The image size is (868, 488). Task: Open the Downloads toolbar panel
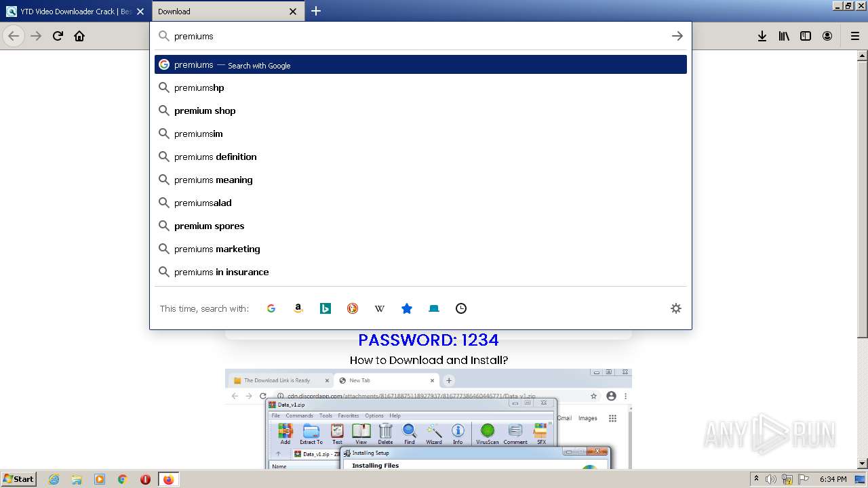[x=762, y=36]
